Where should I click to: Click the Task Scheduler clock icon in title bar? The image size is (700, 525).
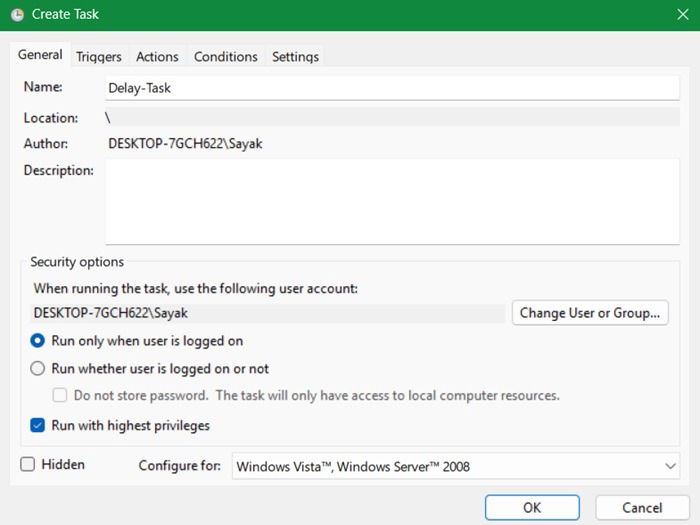tap(17, 15)
